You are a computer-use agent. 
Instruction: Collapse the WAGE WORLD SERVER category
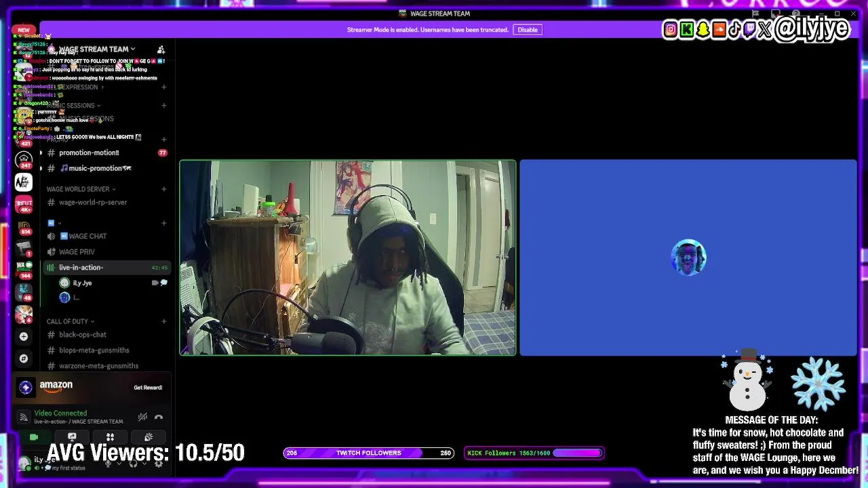pos(81,189)
